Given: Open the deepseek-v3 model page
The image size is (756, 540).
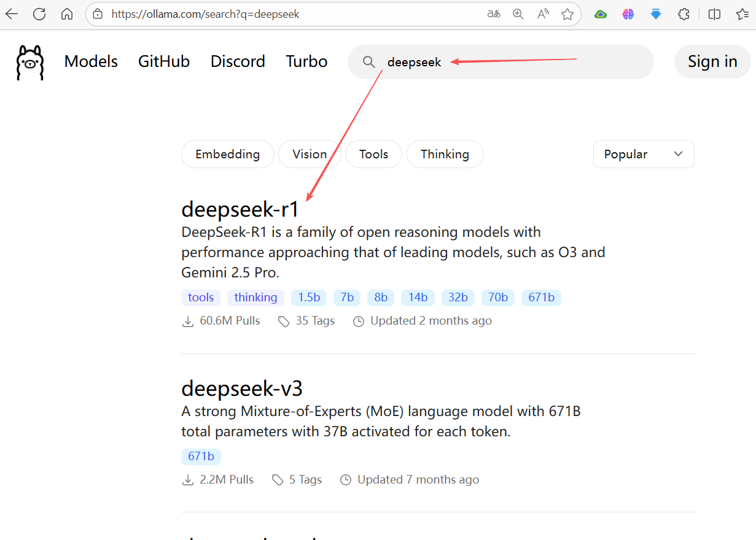Looking at the screenshot, I should [x=242, y=389].
